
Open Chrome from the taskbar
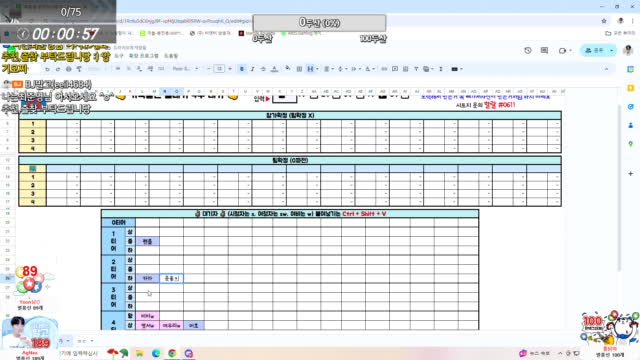[x=172, y=353]
